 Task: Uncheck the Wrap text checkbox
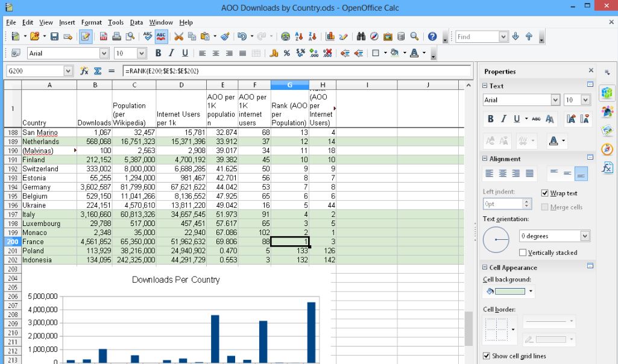544,193
